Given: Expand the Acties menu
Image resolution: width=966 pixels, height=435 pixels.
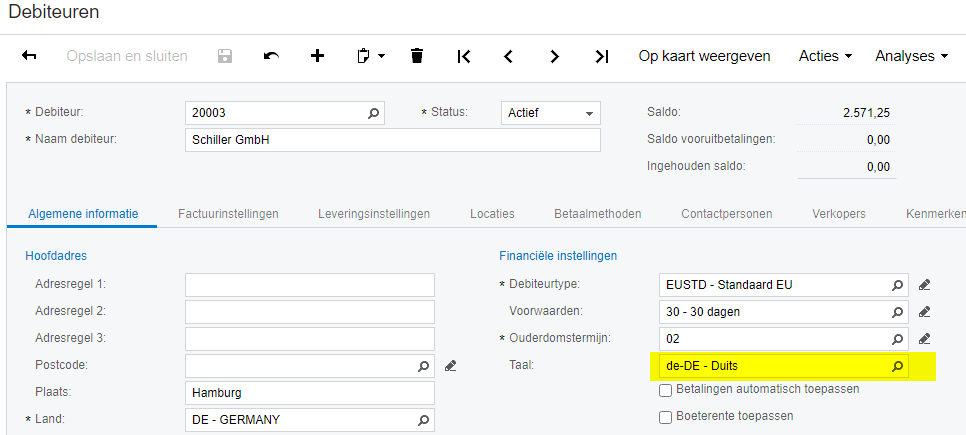Looking at the screenshot, I should click(825, 56).
